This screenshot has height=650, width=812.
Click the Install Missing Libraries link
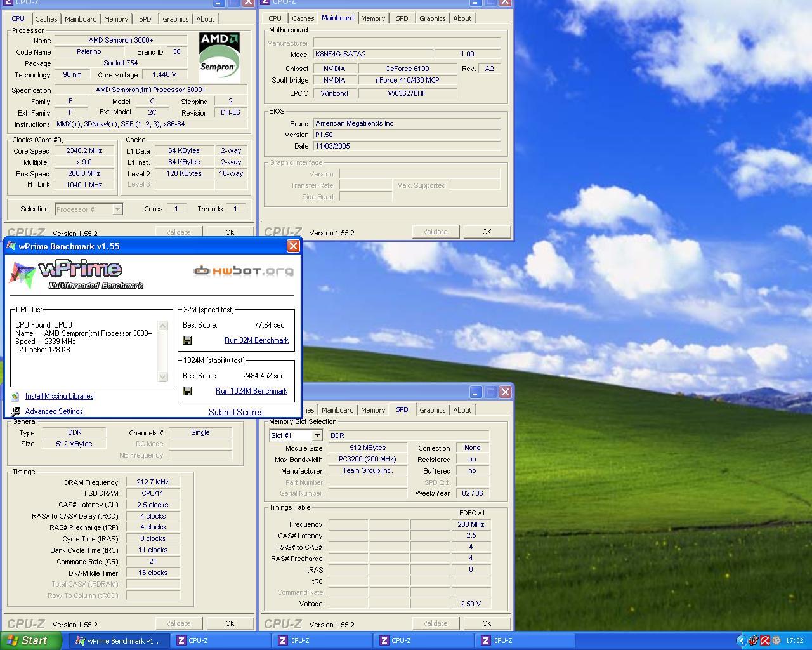point(59,396)
